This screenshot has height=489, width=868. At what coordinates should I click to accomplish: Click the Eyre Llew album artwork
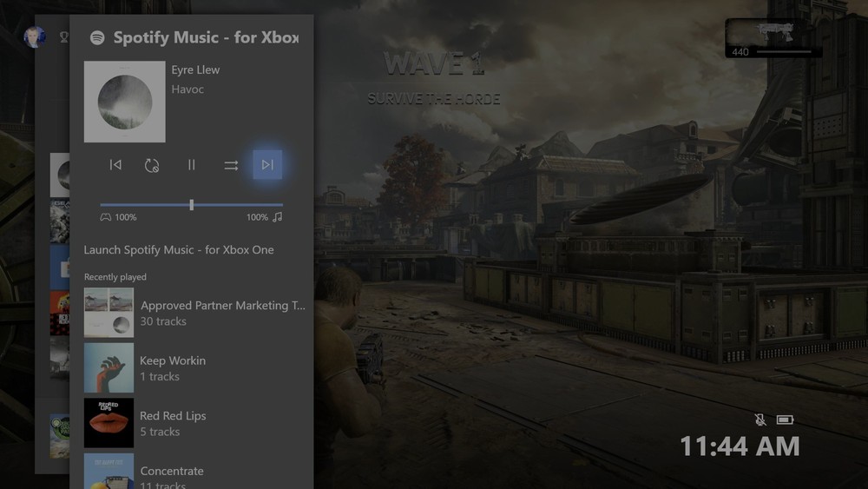124,102
